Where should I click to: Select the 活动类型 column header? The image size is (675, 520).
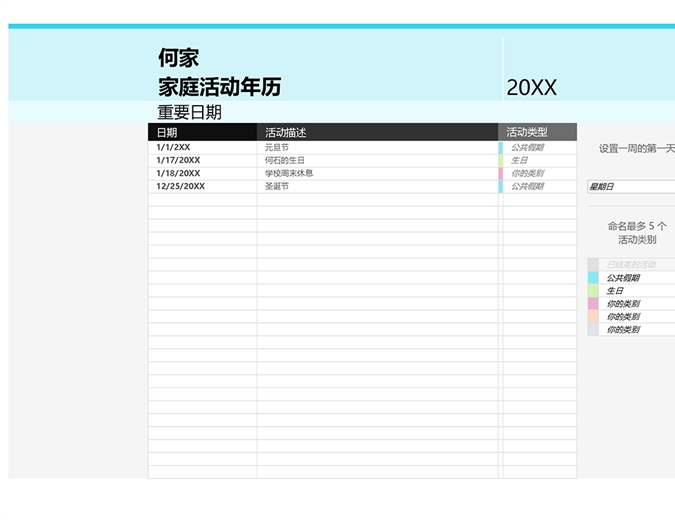click(x=538, y=132)
